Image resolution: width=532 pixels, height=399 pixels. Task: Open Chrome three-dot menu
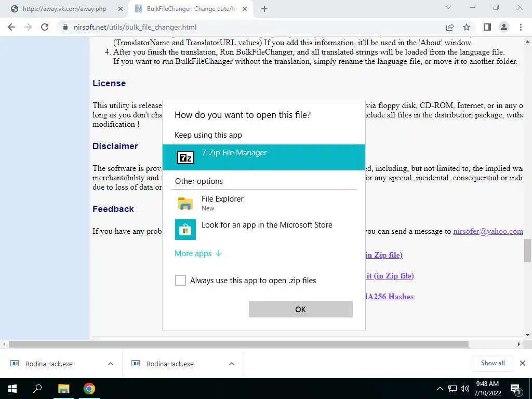[521, 27]
